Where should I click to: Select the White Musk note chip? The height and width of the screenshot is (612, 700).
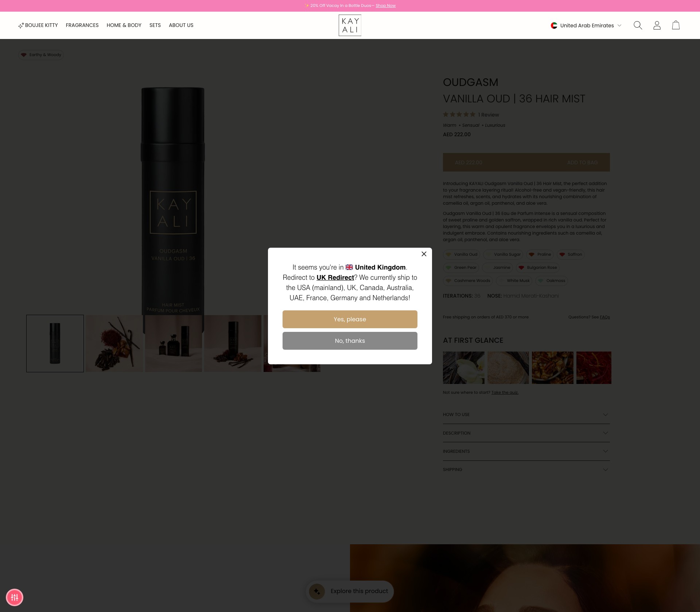pyautogui.click(x=514, y=281)
